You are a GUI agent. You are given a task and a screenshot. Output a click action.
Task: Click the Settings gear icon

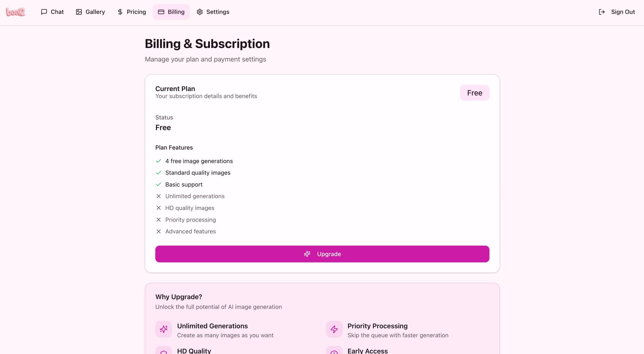(200, 12)
